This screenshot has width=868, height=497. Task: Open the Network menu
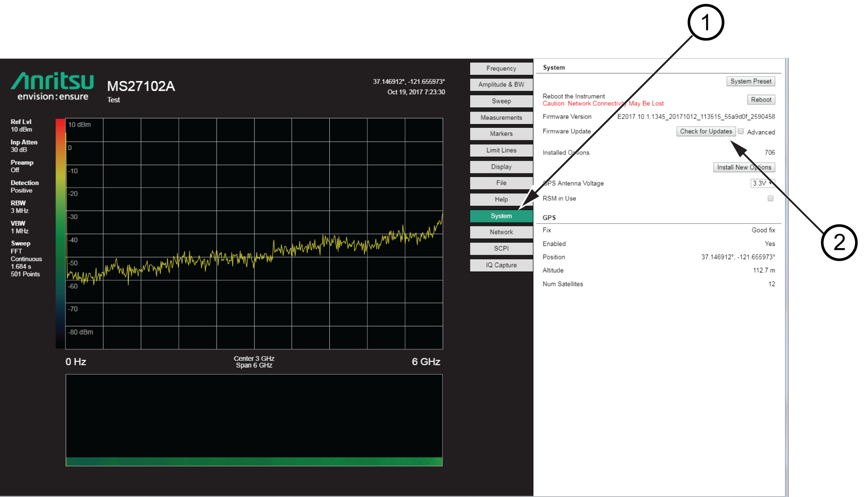[x=501, y=232]
